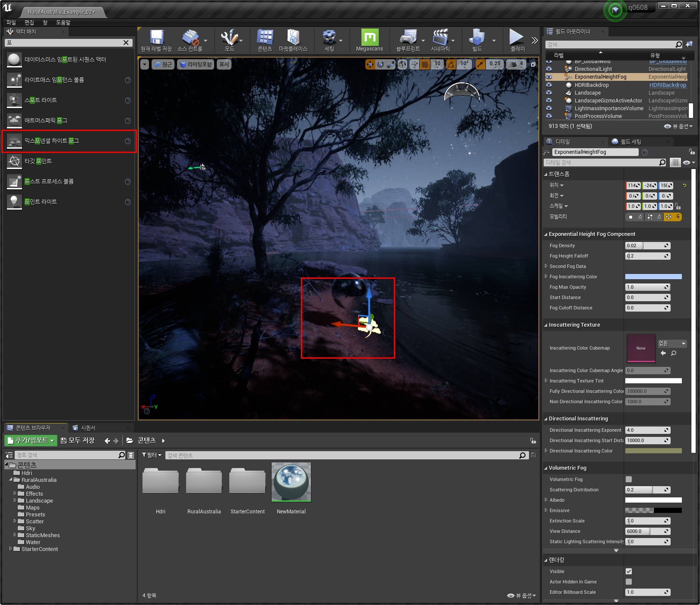Open the 도움말 menu
Viewport: 700px width, 605px height.
click(x=63, y=22)
